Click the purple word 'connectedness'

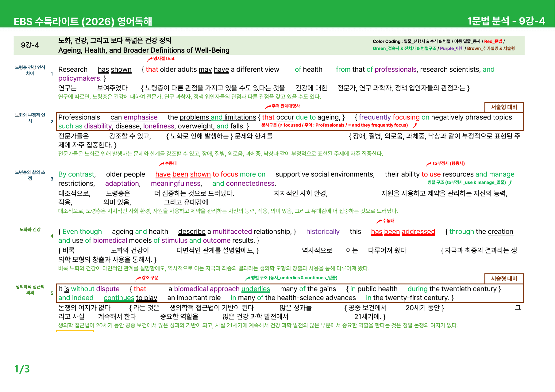250,184
